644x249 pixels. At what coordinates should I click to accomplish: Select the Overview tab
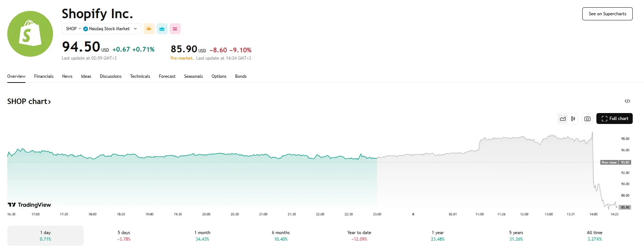click(x=16, y=76)
